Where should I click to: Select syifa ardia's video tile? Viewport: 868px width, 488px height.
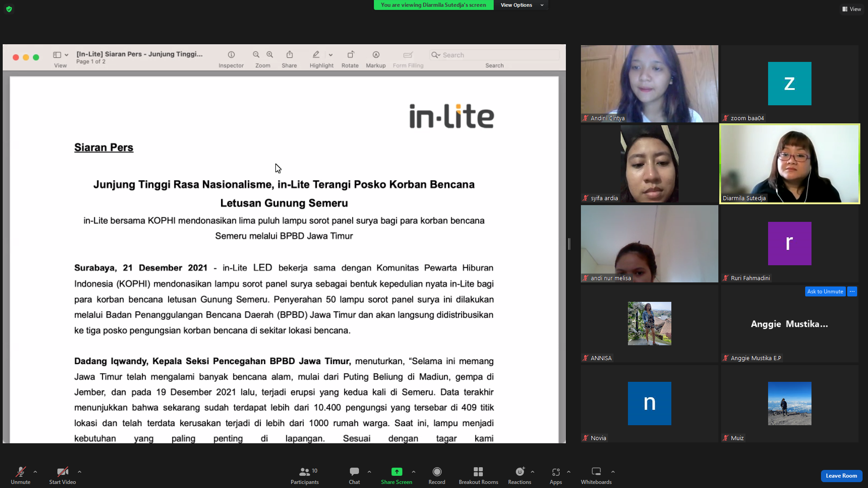pos(649,164)
